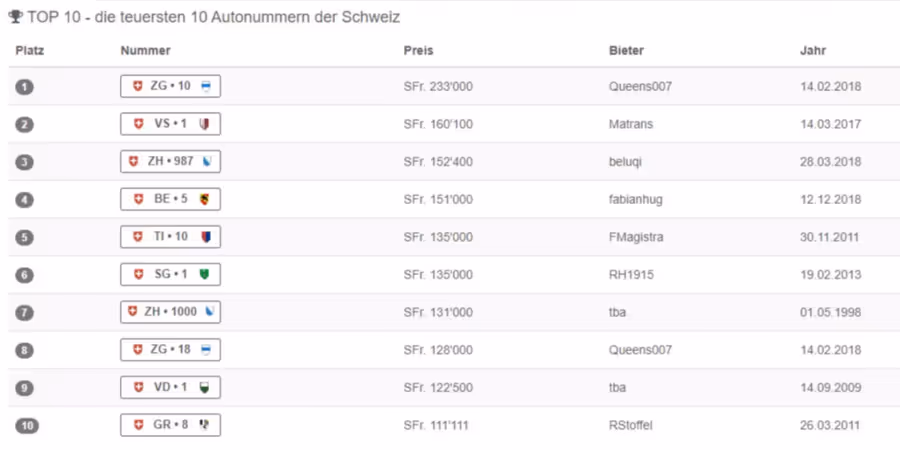Select the TI • 10 license plate
This screenshot has height=450, width=900.
click(170, 236)
